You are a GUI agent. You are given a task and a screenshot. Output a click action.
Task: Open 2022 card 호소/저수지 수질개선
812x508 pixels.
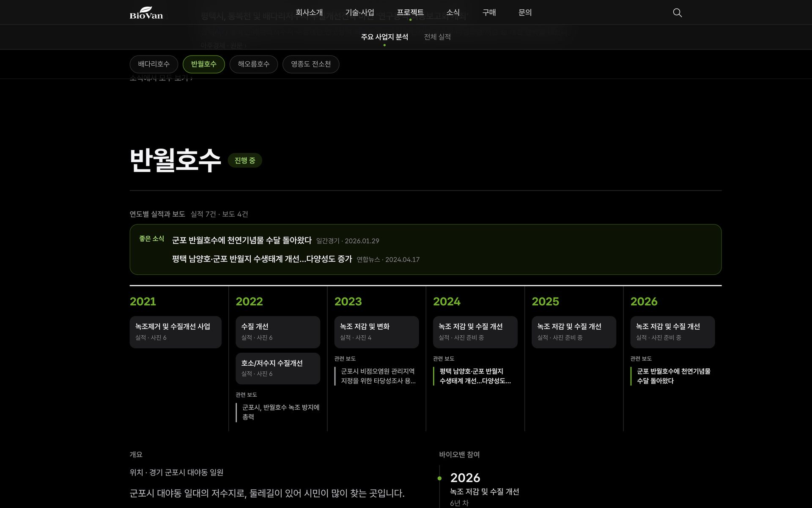[x=278, y=368]
